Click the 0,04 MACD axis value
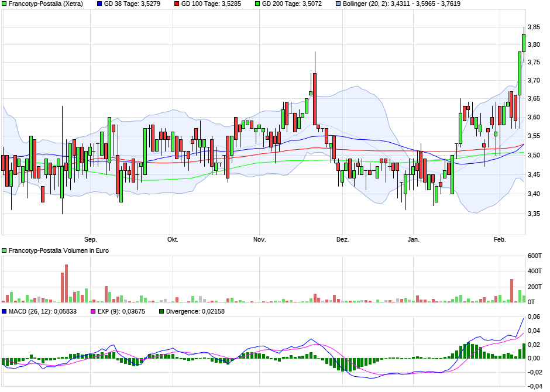The image size is (550, 392). (x=534, y=331)
